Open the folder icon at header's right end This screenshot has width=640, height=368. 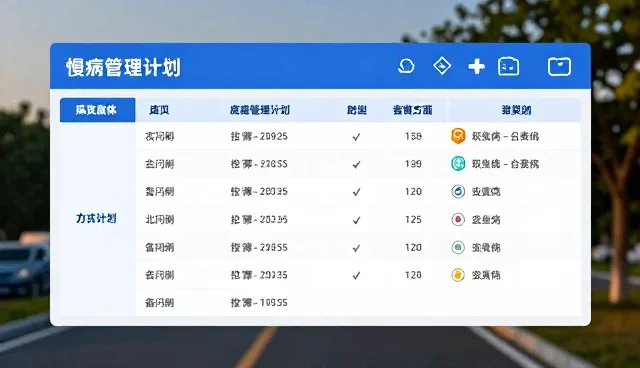pyautogui.click(x=559, y=67)
